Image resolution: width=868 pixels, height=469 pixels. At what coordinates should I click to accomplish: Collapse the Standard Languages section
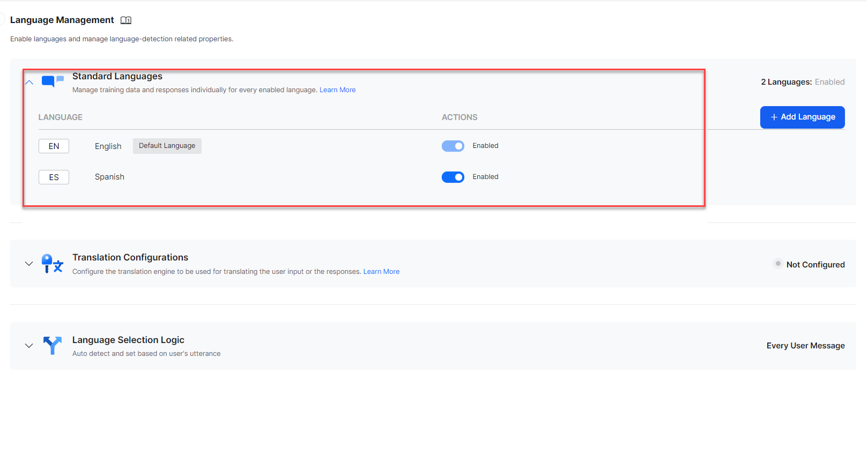pyautogui.click(x=29, y=83)
